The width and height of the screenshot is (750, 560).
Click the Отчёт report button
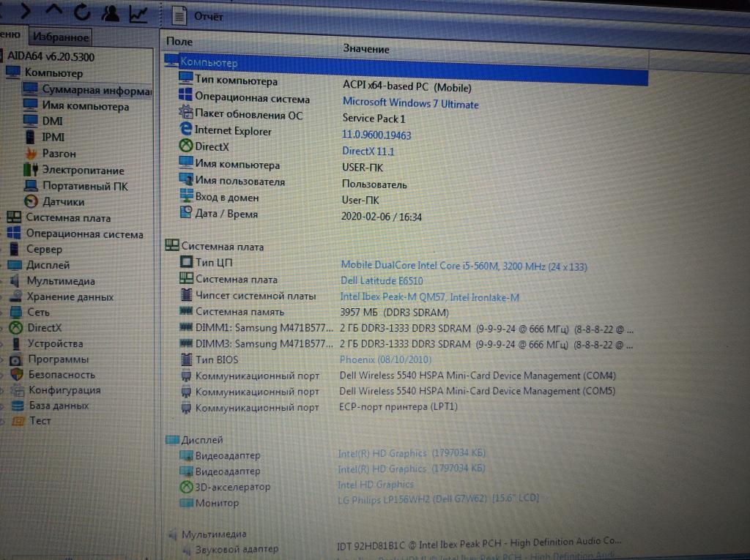[x=198, y=16]
